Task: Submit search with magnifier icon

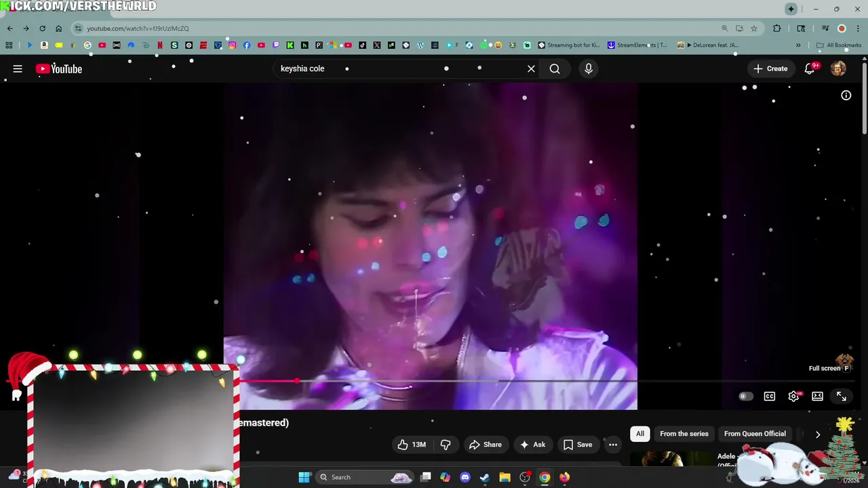Action: (555, 68)
